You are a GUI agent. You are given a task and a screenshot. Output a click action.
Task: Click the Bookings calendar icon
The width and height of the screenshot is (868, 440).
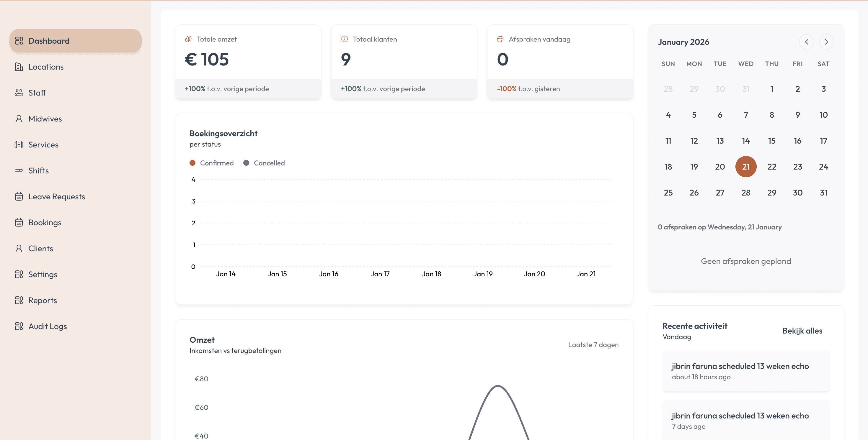click(x=19, y=222)
